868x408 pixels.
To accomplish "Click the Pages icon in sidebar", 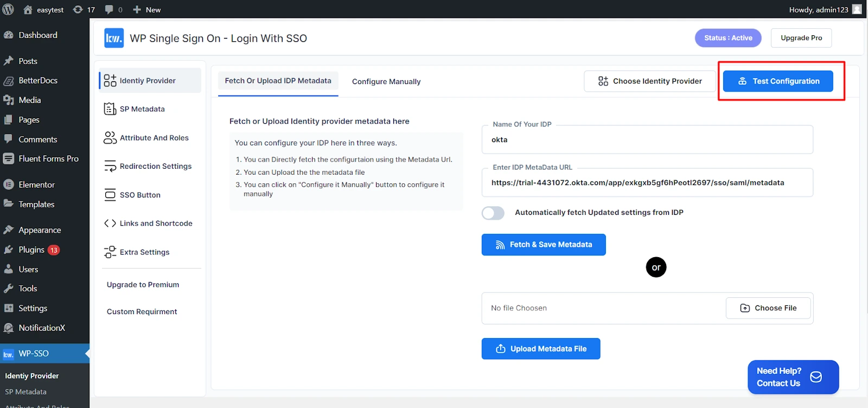I will click(x=9, y=119).
